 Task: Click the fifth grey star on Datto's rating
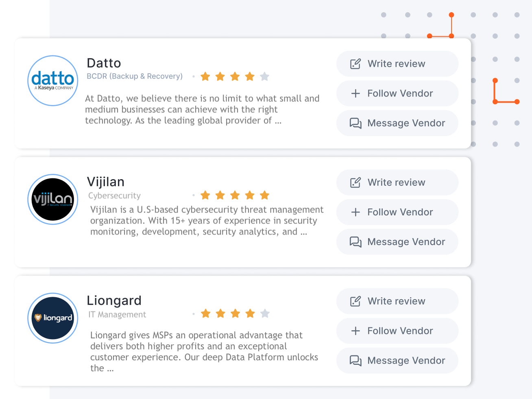pyautogui.click(x=265, y=76)
